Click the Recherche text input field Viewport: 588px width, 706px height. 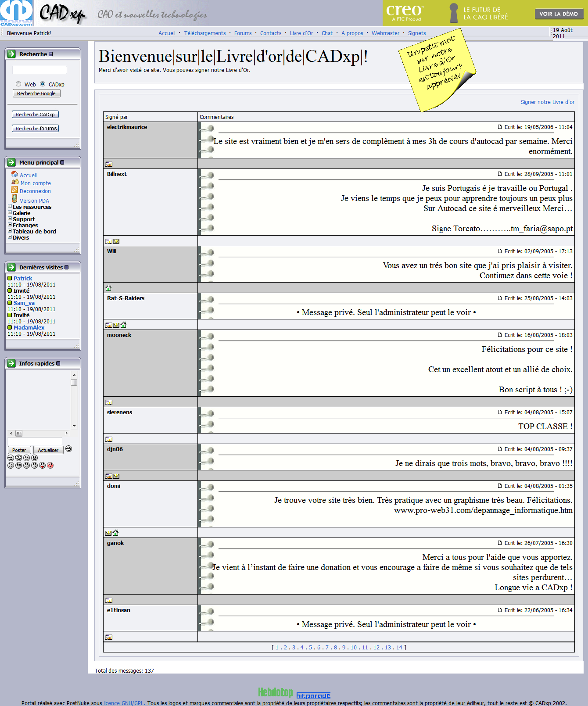click(x=39, y=70)
